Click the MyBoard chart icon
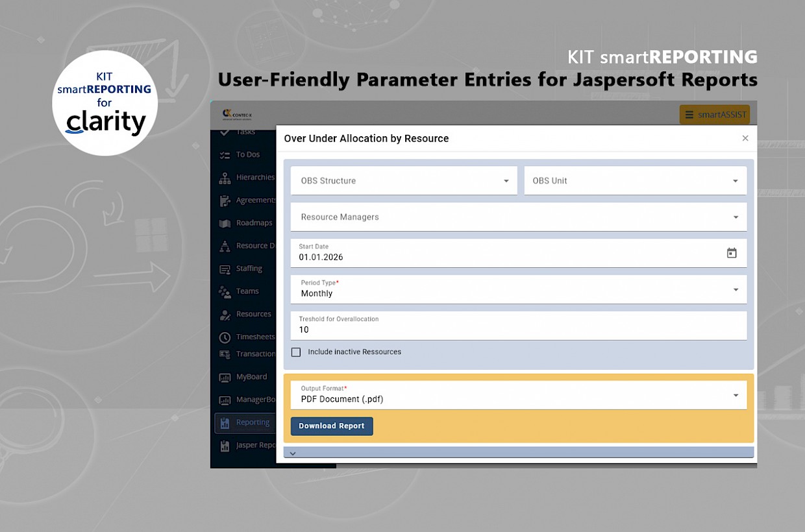This screenshot has width=805, height=532. pyautogui.click(x=225, y=377)
